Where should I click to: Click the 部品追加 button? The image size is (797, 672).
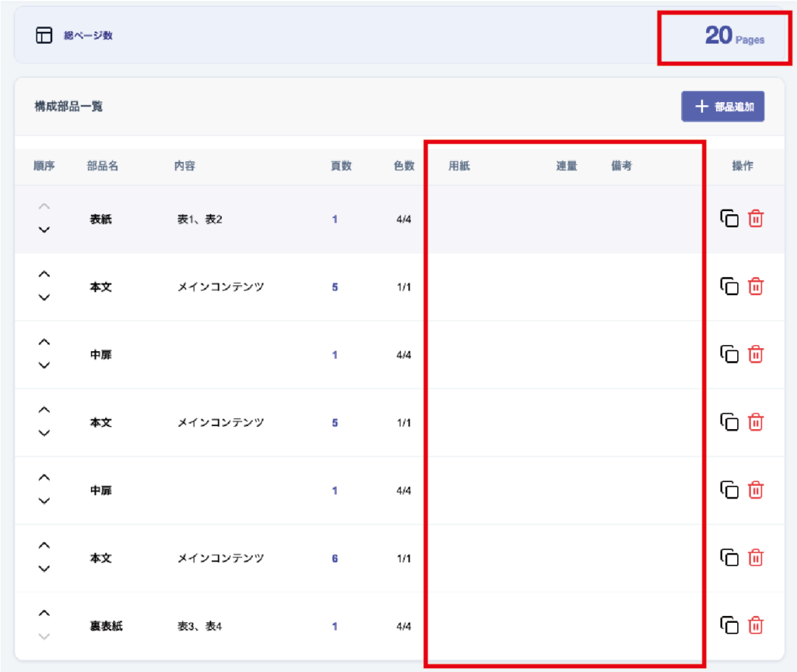click(x=722, y=107)
